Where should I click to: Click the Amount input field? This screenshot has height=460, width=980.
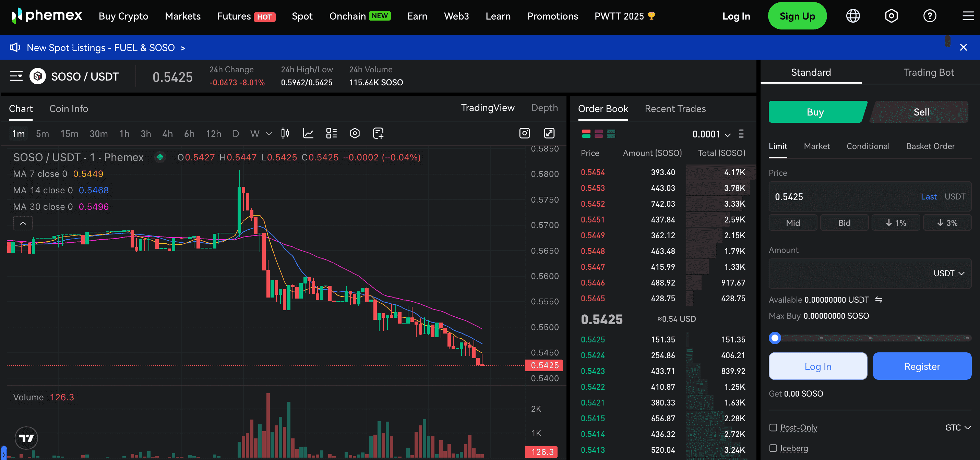click(x=870, y=273)
